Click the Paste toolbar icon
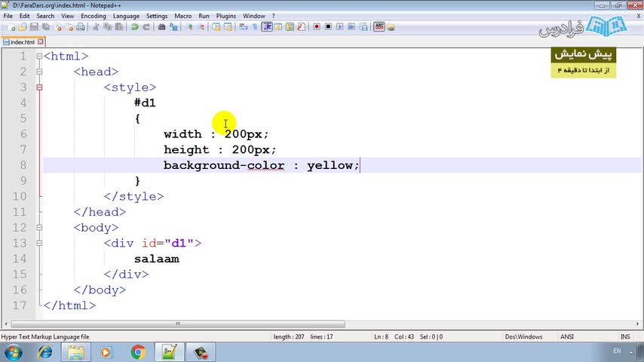The image size is (644, 362). [119, 27]
